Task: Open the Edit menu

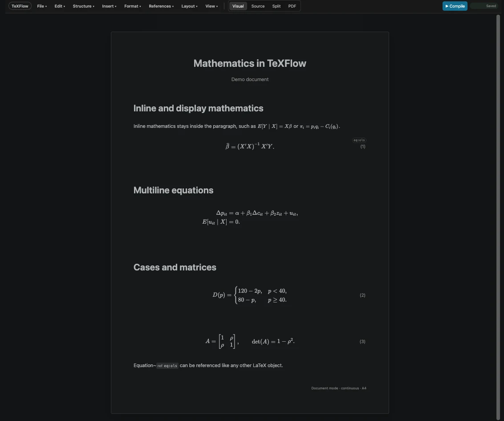Action: pyautogui.click(x=60, y=6)
